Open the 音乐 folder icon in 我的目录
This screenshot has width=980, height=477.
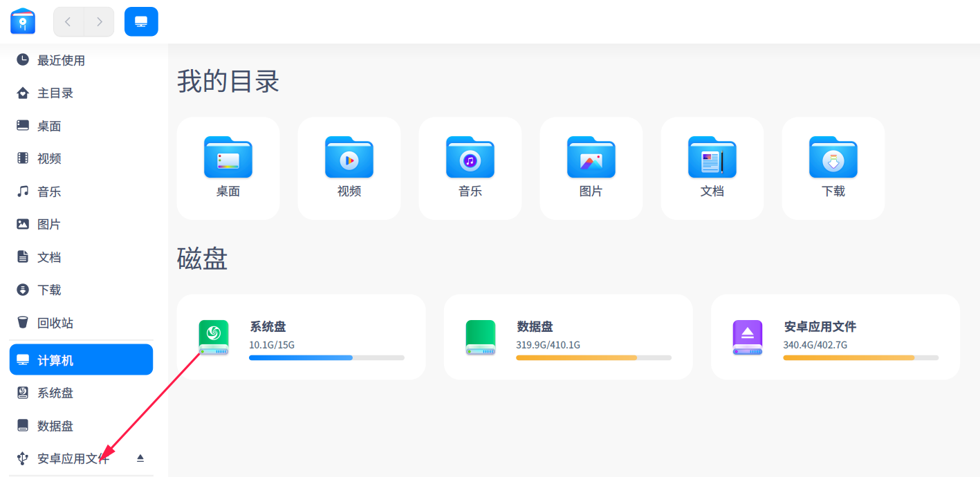(470, 157)
